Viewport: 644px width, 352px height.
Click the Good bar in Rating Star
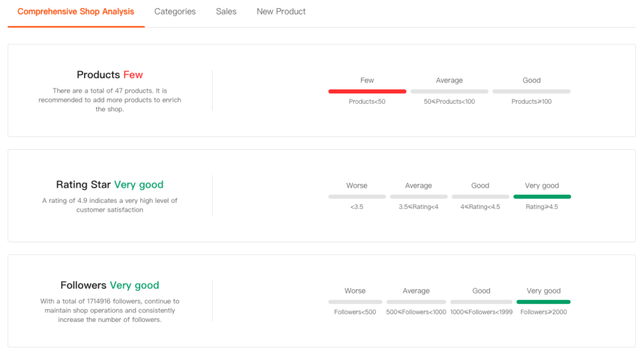coord(480,196)
